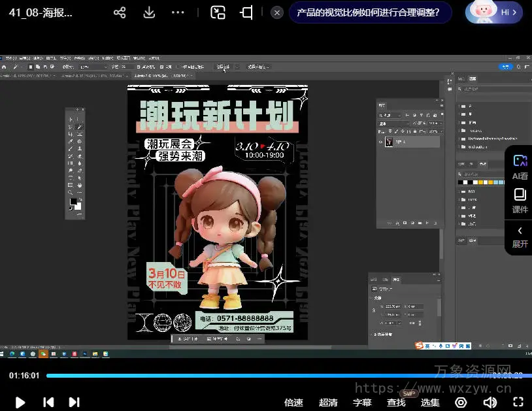
Task: Open the 倍速 playback speed menu
Action: click(294, 403)
